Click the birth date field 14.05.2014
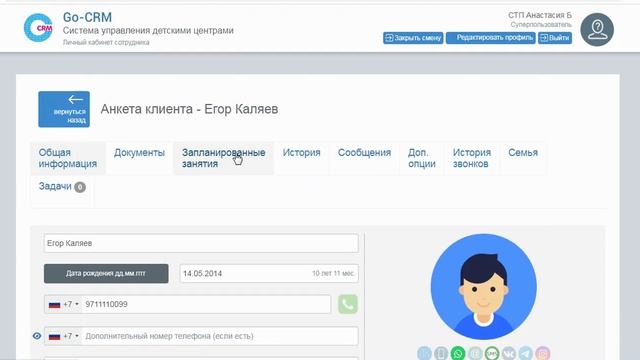 click(269, 273)
